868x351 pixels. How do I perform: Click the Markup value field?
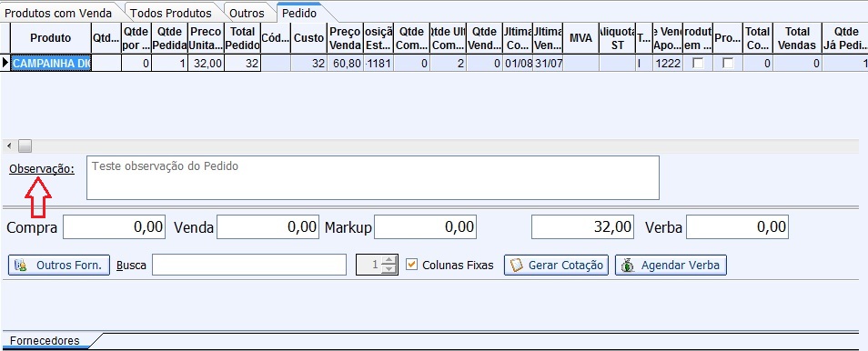click(x=425, y=227)
